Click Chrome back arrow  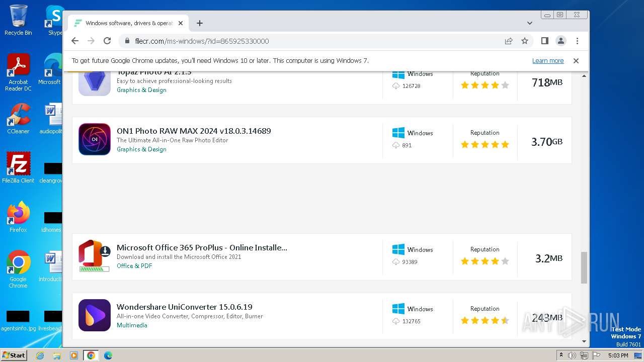(x=75, y=41)
